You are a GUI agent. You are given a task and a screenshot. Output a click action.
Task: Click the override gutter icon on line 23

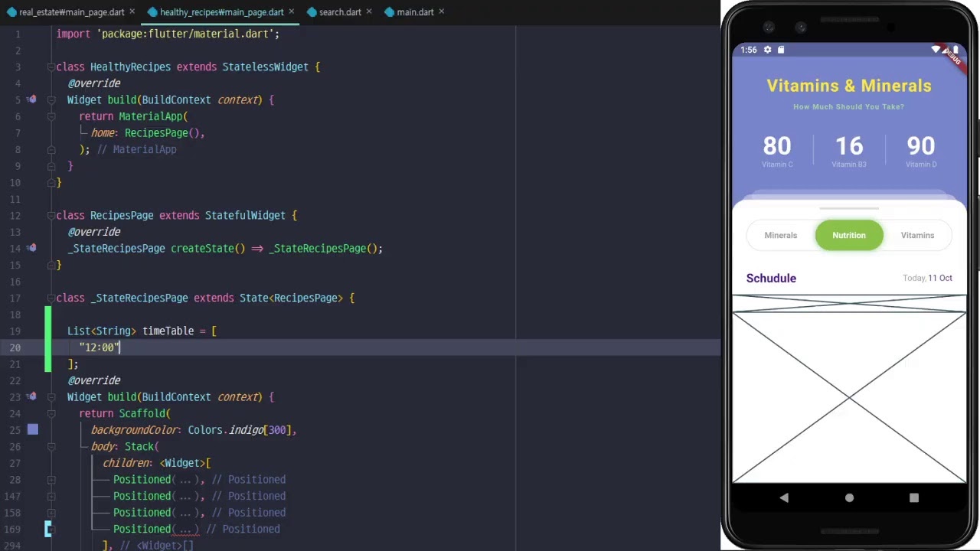pos(31,396)
